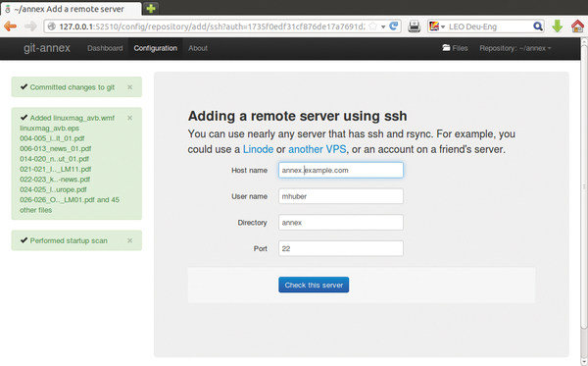Bookmark page using the star icon
The height and width of the screenshot is (366, 588).
(x=372, y=26)
